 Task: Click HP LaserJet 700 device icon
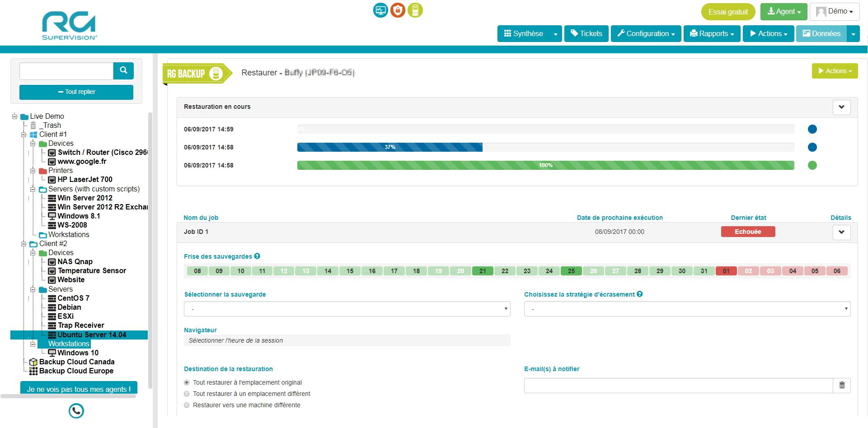52,180
